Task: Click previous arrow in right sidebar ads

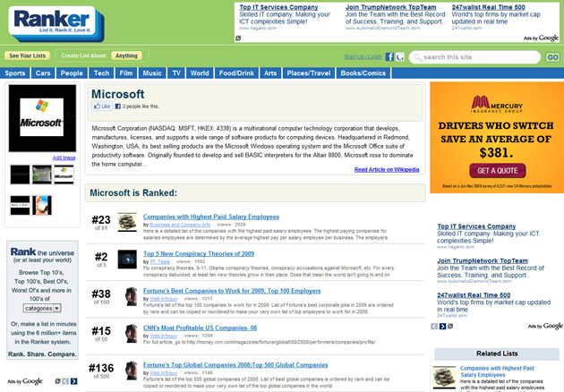Action: 434,326
